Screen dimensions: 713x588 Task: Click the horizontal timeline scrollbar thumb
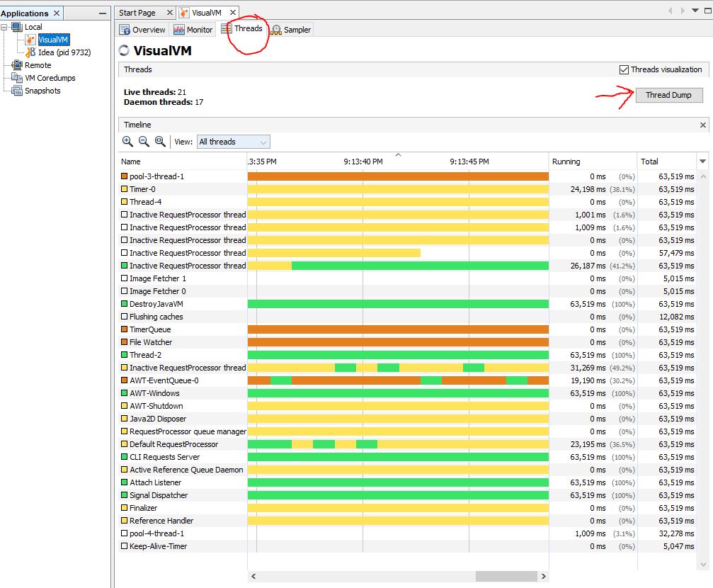click(506, 576)
